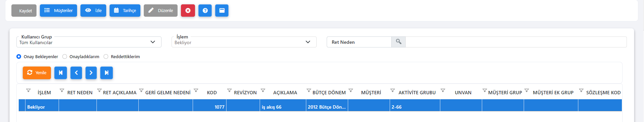The height and width of the screenshot is (122, 644).
Task: Go to previous record arrow icon
Action: click(x=76, y=73)
